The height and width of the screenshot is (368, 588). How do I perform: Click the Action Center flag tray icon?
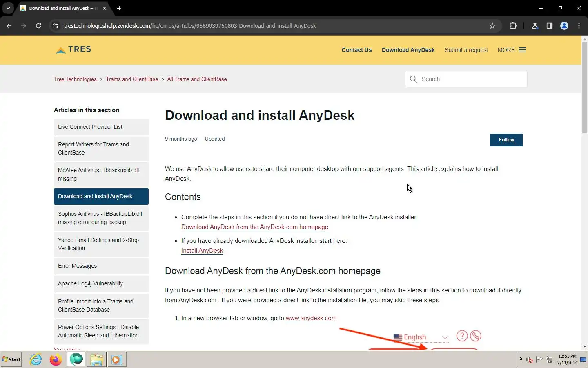coord(539,360)
